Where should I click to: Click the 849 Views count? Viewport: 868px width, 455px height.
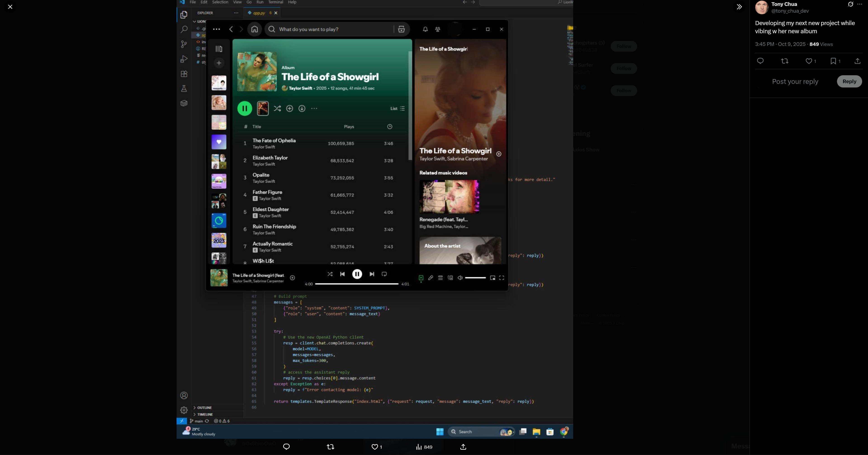click(821, 44)
